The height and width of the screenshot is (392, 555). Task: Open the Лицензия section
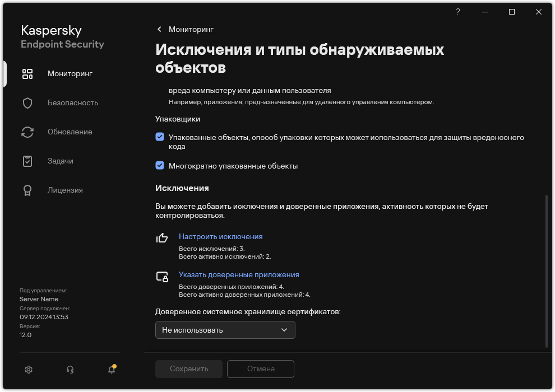pyautogui.click(x=65, y=190)
